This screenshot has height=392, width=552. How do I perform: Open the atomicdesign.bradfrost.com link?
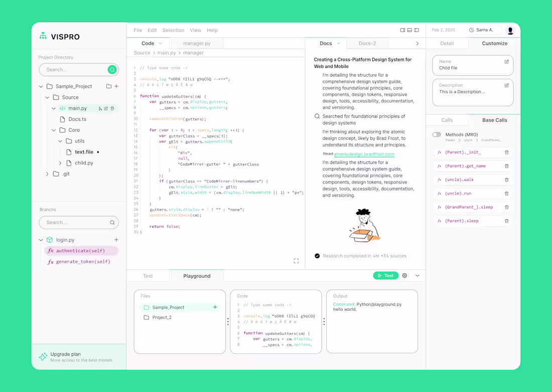pyautogui.click(x=364, y=154)
